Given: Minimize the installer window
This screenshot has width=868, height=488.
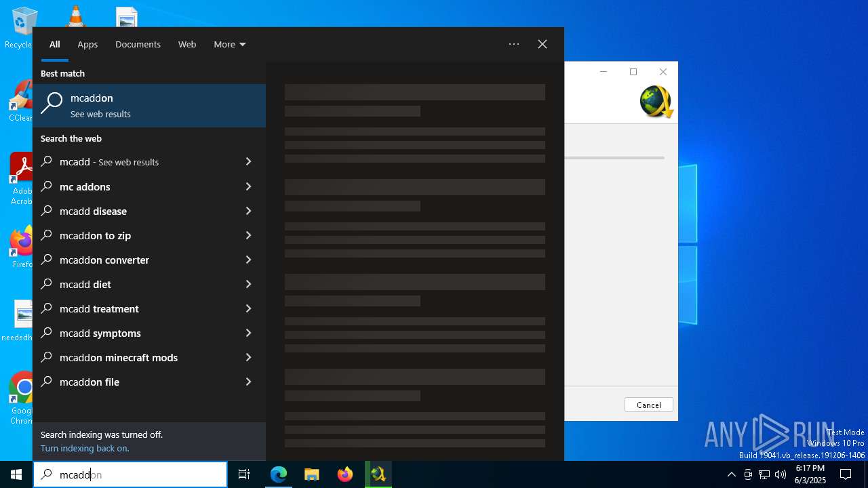Looking at the screenshot, I should tap(604, 72).
